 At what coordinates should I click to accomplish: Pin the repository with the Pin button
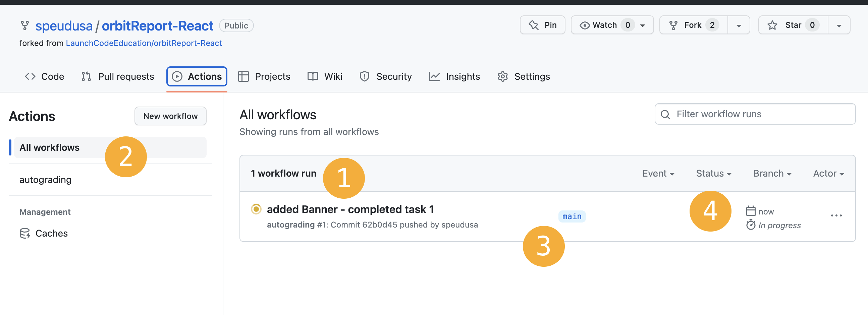pos(542,25)
